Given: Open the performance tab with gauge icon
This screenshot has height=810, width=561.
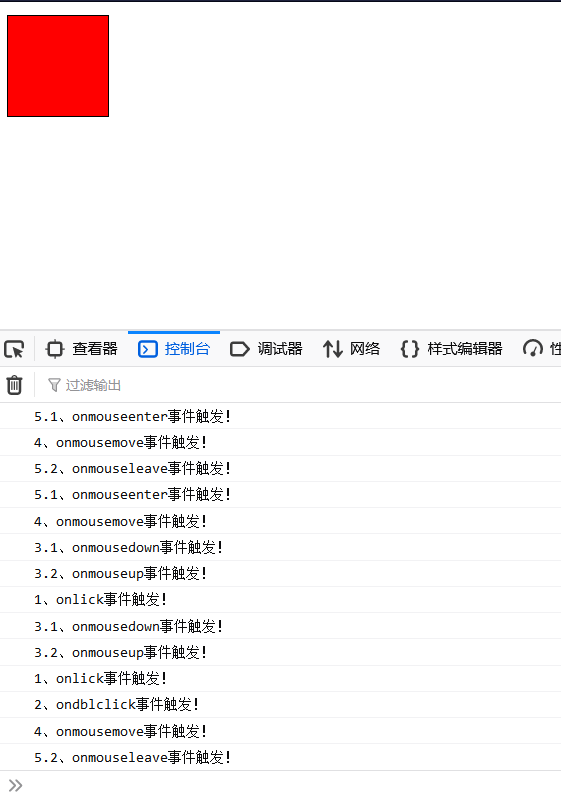Looking at the screenshot, I should [540, 349].
